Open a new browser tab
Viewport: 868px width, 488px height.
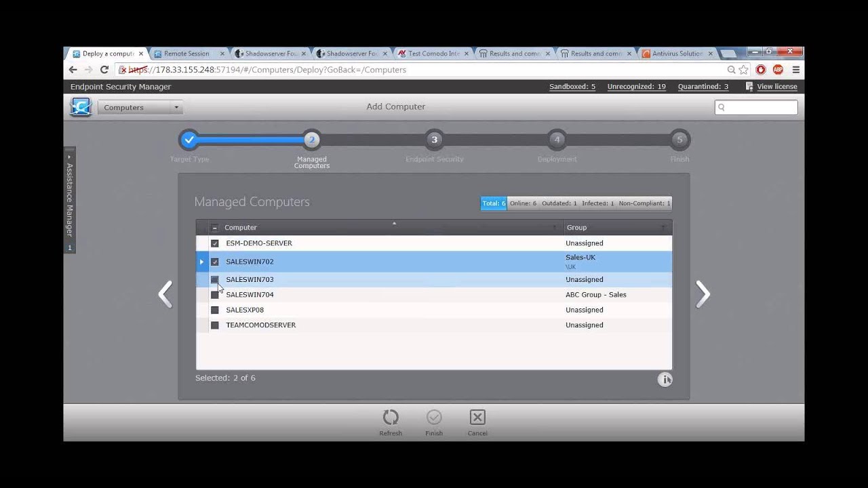tap(729, 54)
